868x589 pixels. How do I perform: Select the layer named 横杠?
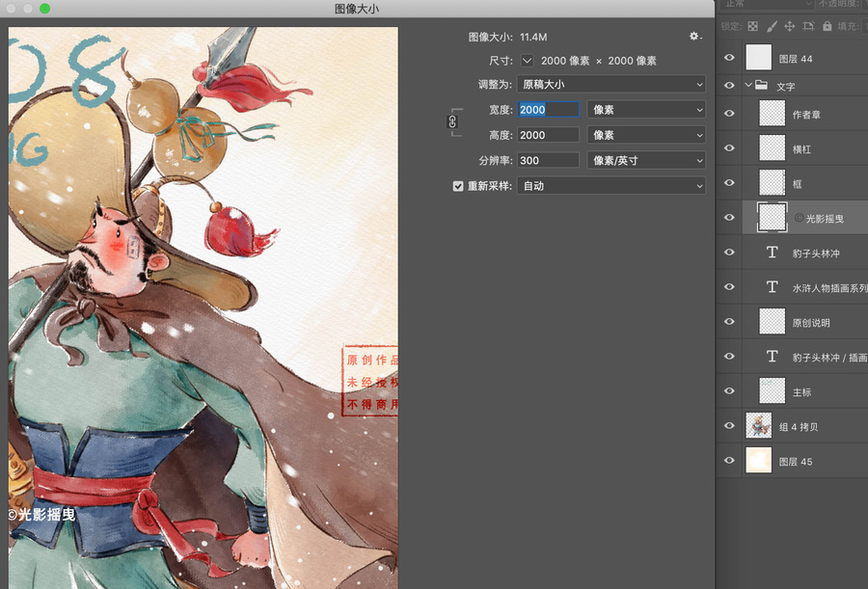pyautogui.click(x=801, y=149)
